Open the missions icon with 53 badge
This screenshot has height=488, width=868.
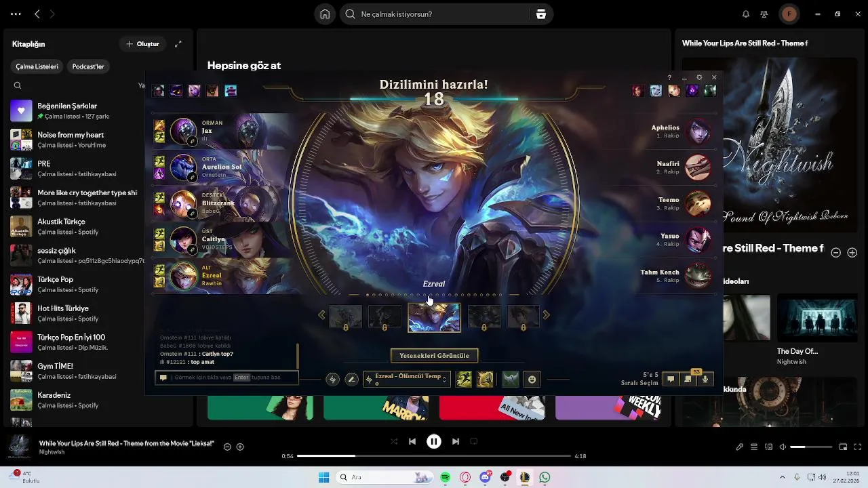688,379
